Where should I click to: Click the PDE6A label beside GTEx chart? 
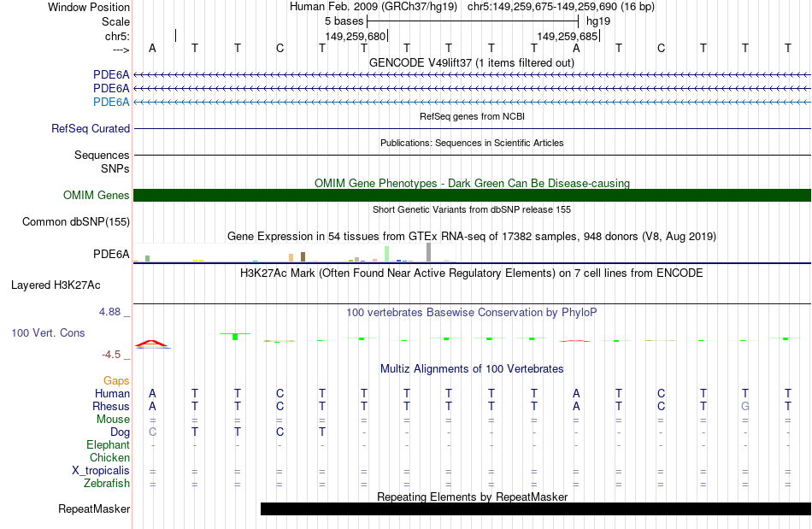pyautogui.click(x=111, y=254)
